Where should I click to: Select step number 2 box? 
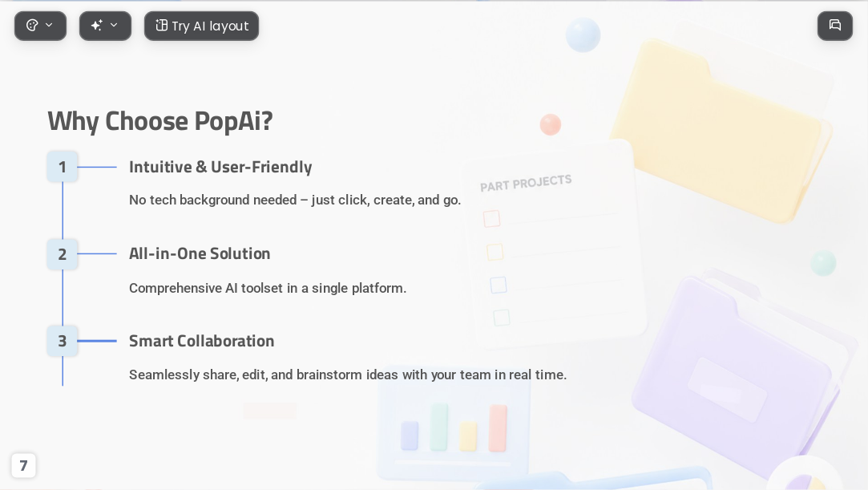[x=63, y=254]
